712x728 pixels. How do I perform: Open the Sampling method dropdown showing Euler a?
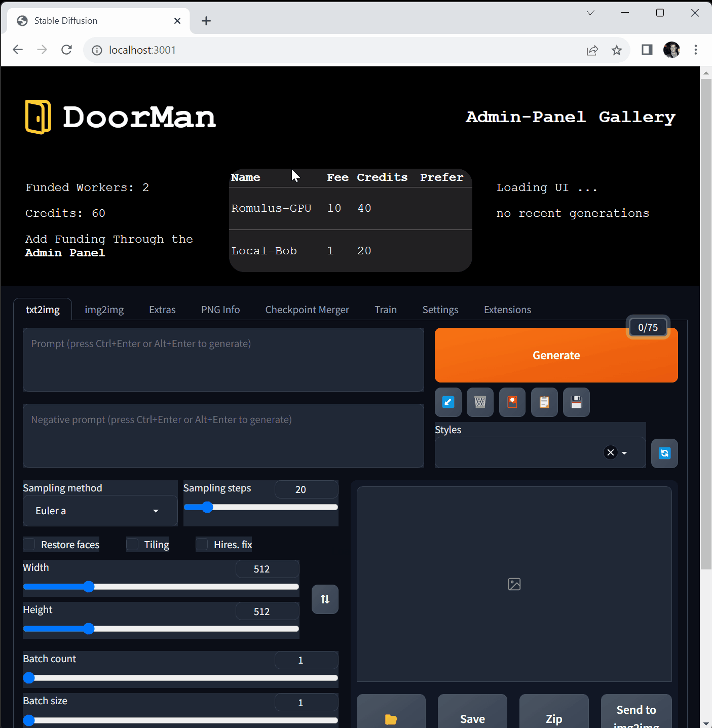(100, 511)
